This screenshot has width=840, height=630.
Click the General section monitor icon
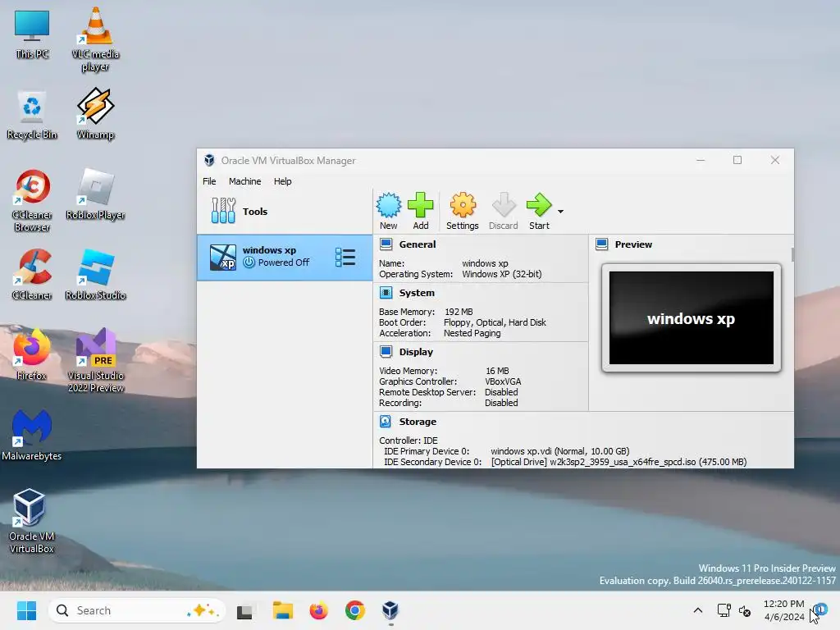pos(386,244)
